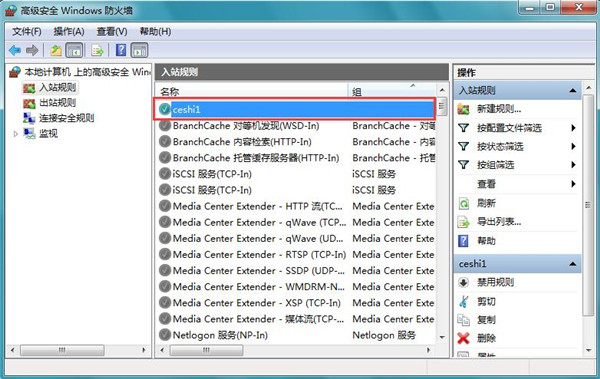The image size is (600, 379).
Task: Click 删除 in the ceshi1 actions
Action: (486, 338)
